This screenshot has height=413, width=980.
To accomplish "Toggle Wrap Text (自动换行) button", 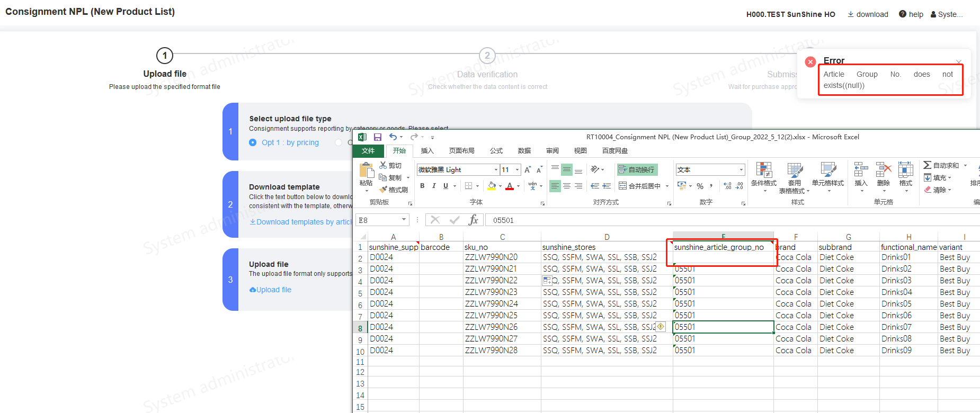I will [x=637, y=170].
